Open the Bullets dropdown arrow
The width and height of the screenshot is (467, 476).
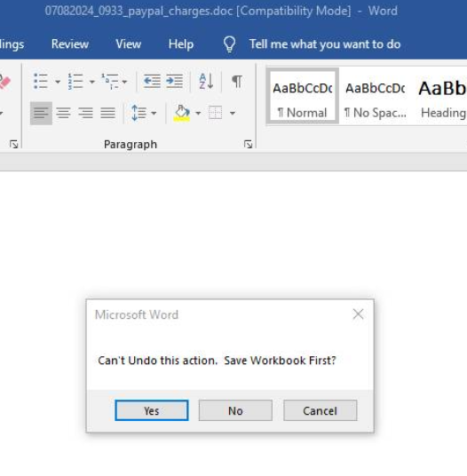point(58,82)
